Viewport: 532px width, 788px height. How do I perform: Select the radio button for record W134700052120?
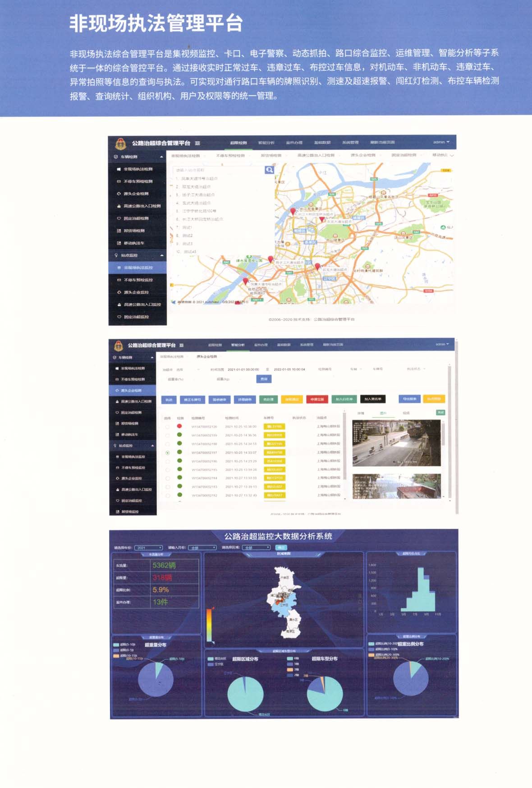point(168,427)
